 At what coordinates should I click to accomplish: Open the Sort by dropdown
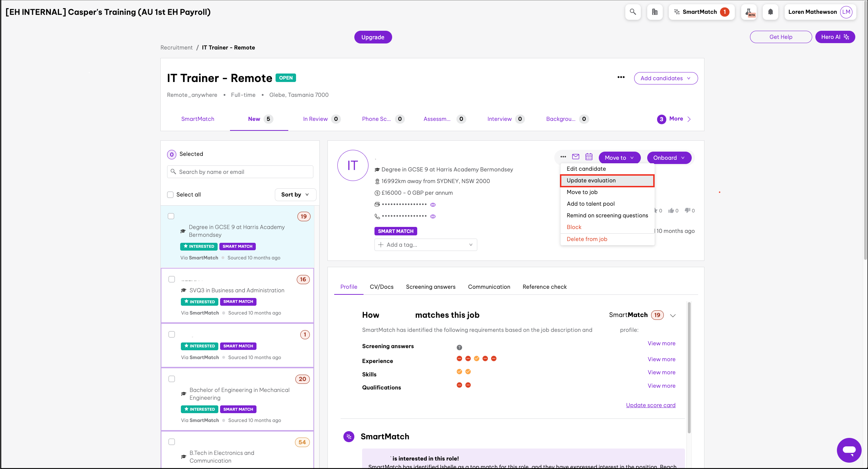click(x=295, y=195)
